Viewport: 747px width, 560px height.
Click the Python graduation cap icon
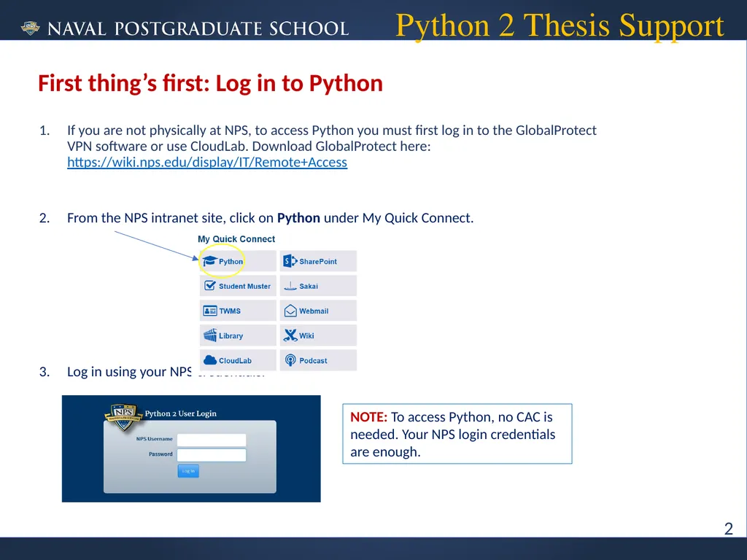209,261
